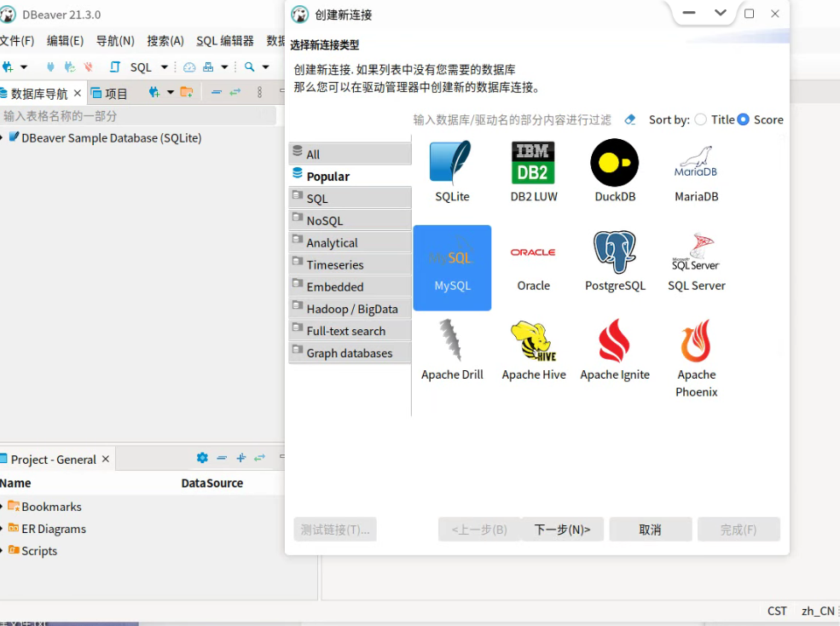Screen dimensions: 840x626
Task: Select the Apache Phoenix icon
Action: point(697,358)
